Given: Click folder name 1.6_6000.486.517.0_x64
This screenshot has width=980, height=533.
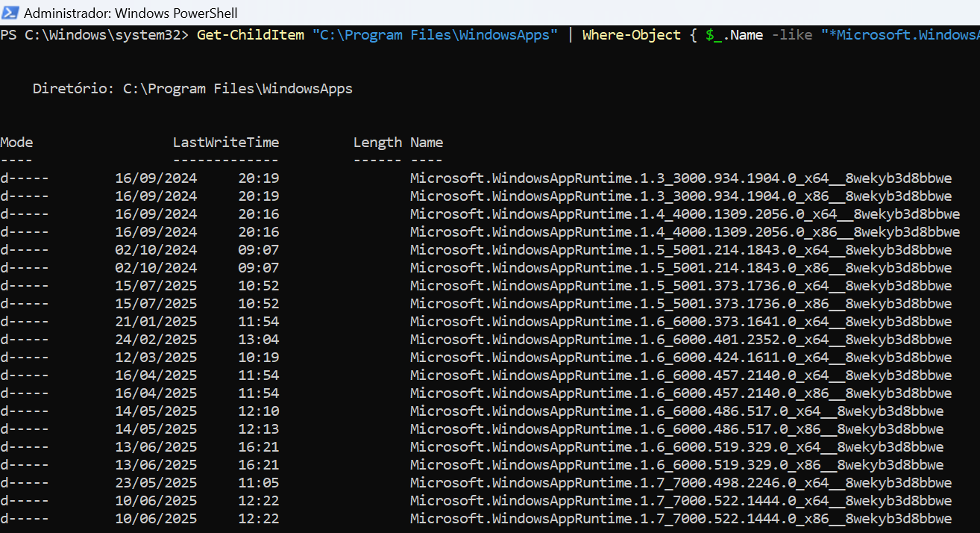Looking at the screenshot, I should point(677,411).
